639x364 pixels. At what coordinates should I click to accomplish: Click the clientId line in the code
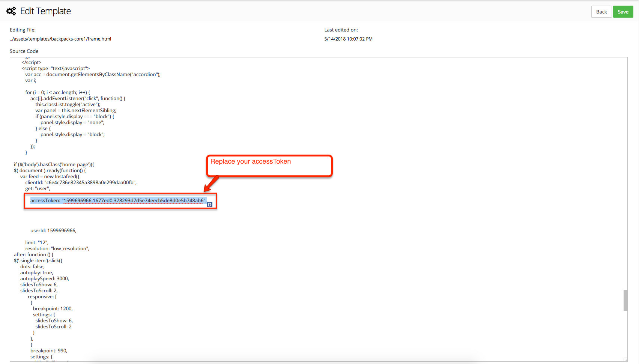coord(81,183)
